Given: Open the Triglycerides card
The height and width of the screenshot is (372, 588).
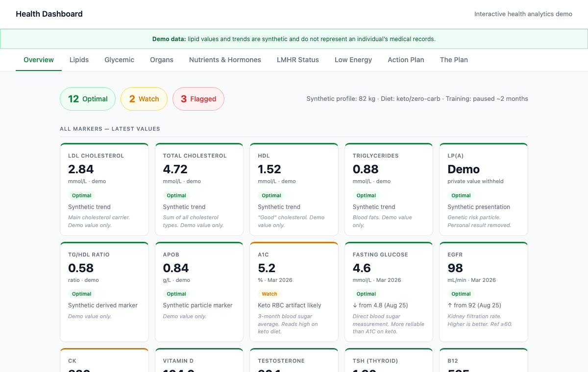Looking at the screenshot, I should coord(389,189).
